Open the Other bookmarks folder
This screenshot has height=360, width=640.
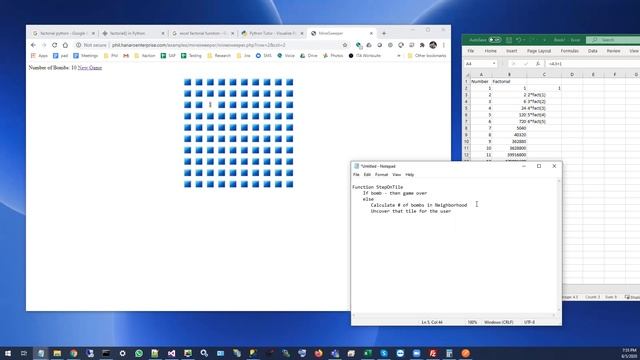pos(427,56)
